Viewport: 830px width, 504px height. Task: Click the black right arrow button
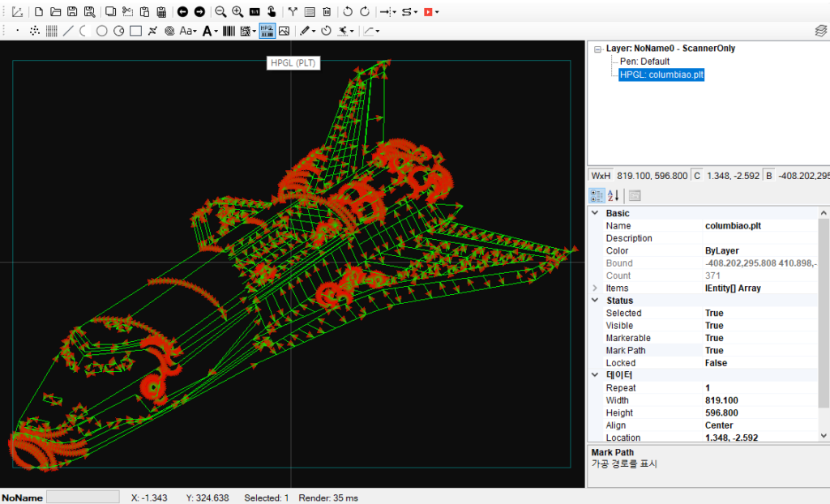coord(199,11)
